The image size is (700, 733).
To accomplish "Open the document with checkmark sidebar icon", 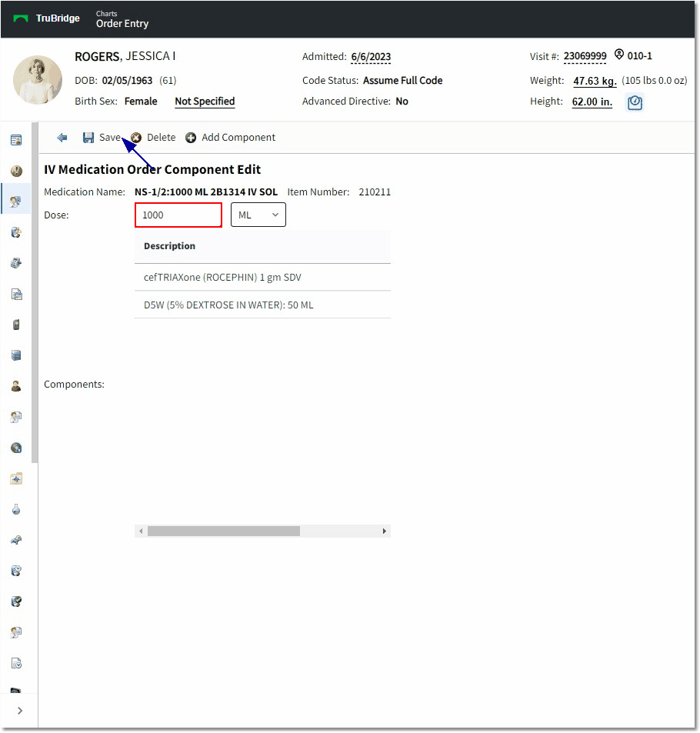I will 16,663.
